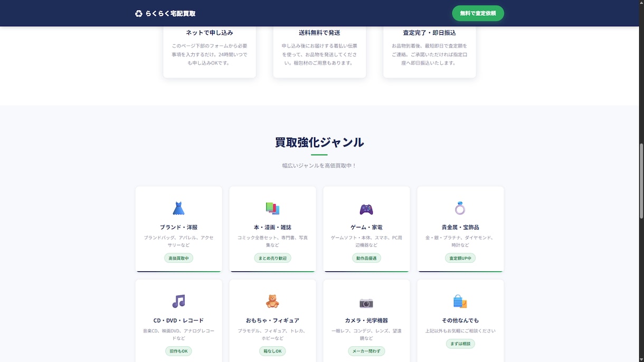Select the 貴金属・宝飾品 card title
This screenshot has height=362, width=644.
pyautogui.click(x=460, y=227)
